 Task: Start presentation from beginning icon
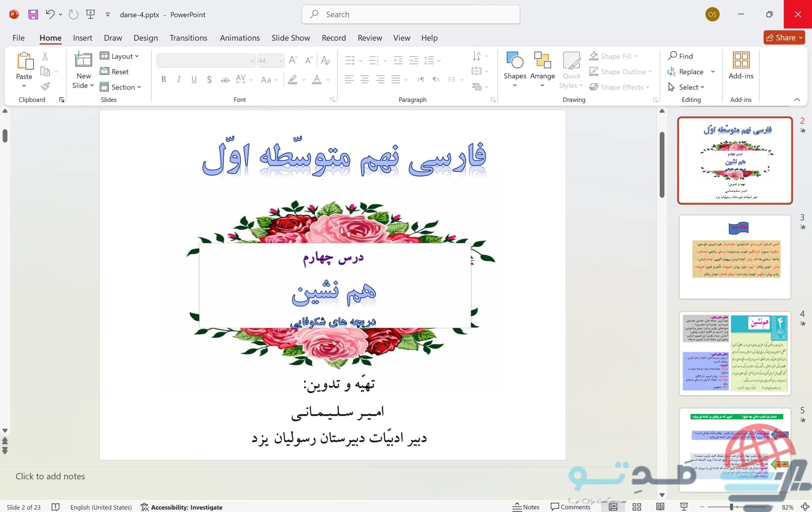coord(90,14)
